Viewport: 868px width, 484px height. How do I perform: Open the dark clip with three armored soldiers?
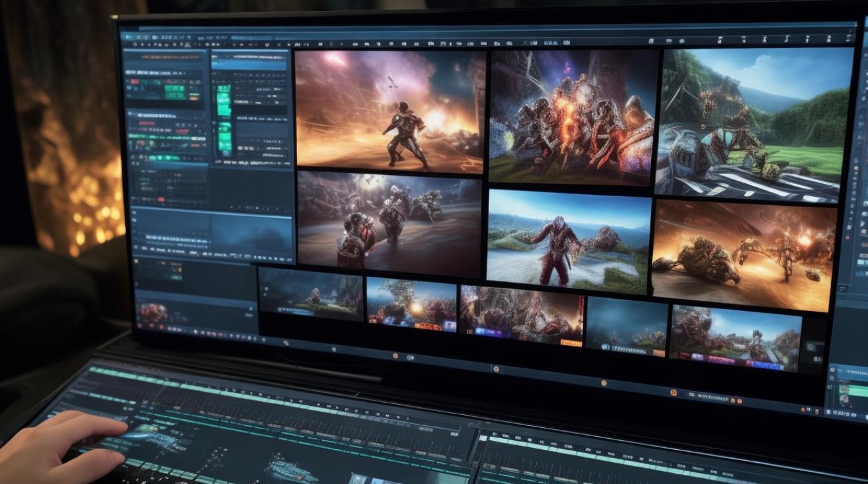click(389, 224)
